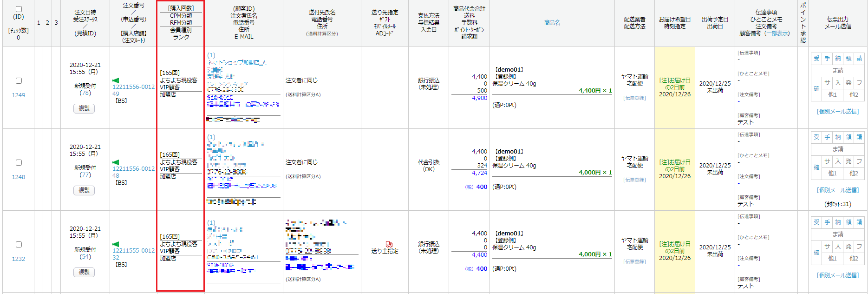Open estimate ID (78) link
868x294 pixels.
click(85, 93)
